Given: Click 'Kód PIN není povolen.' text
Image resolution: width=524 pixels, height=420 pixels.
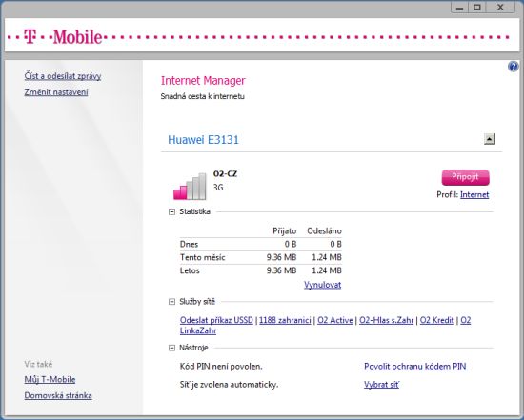Looking at the screenshot, I should (x=221, y=367).
